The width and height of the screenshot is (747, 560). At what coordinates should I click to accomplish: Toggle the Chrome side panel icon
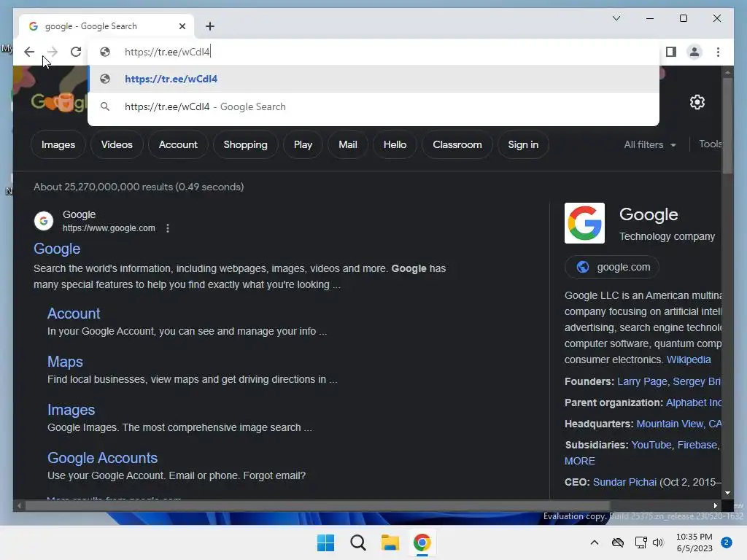coord(671,52)
